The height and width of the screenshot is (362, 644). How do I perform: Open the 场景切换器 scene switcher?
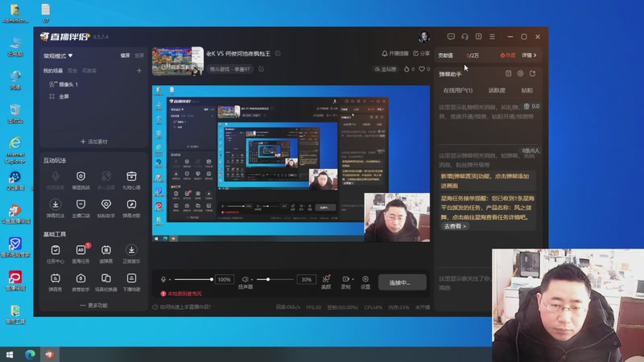pyautogui.click(x=106, y=282)
